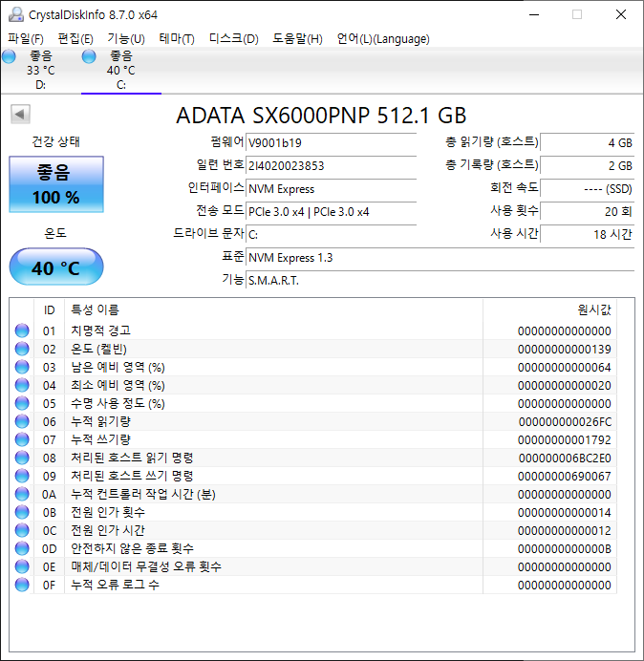Click status orb of attribute 0E 무결성 오류 횟수
This screenshot has height=661, width=644.
(x=22, y=566)
